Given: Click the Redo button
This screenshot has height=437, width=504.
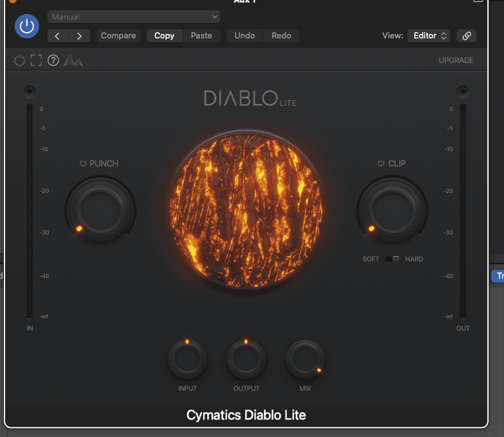Looking at the screenshot, I should pyautogui.click(x=281, y=36).
